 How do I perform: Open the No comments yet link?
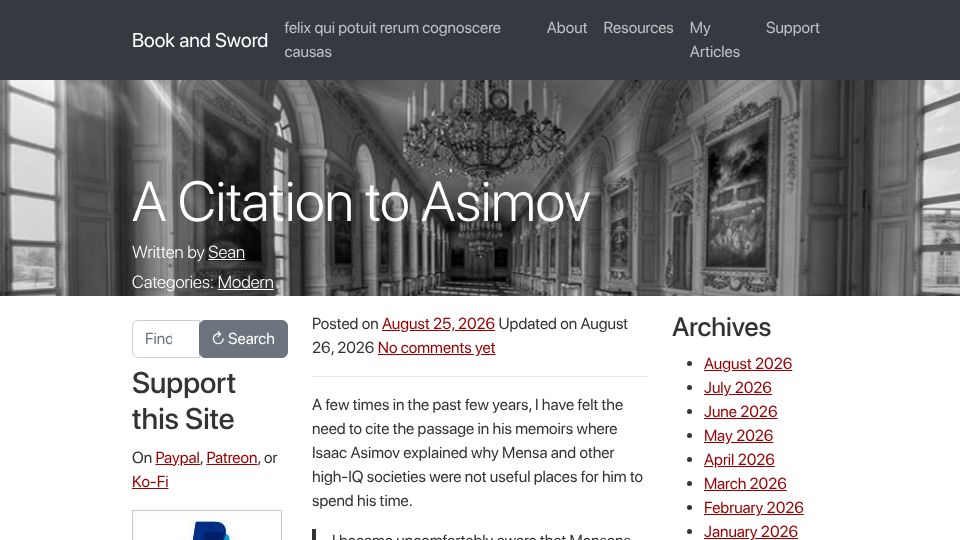(437, 348)
